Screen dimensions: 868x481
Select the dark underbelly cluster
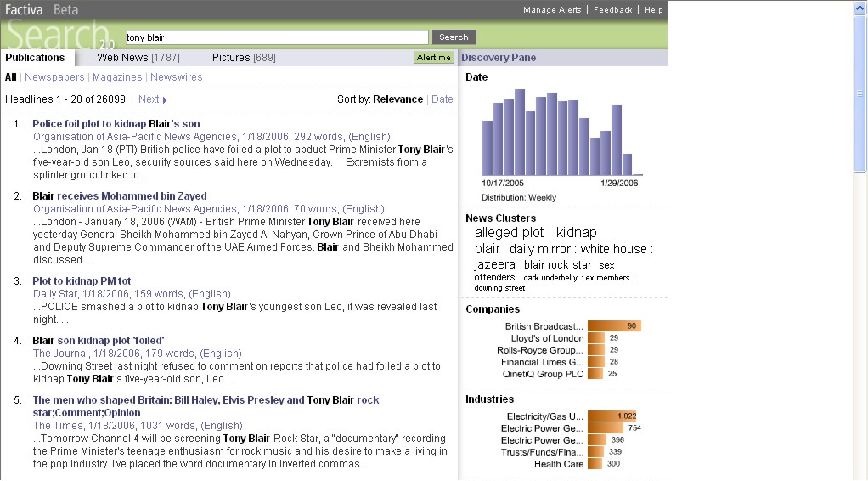coord(550,278)
